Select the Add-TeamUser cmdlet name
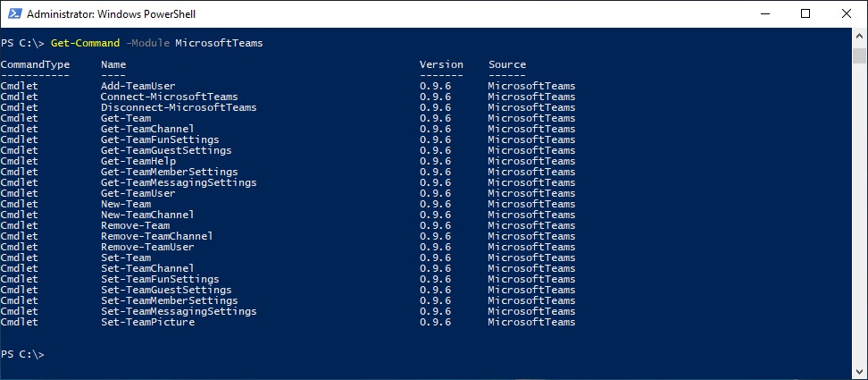Image resolution: width=868 pixels, height=380 pixels. pos(138,86)
